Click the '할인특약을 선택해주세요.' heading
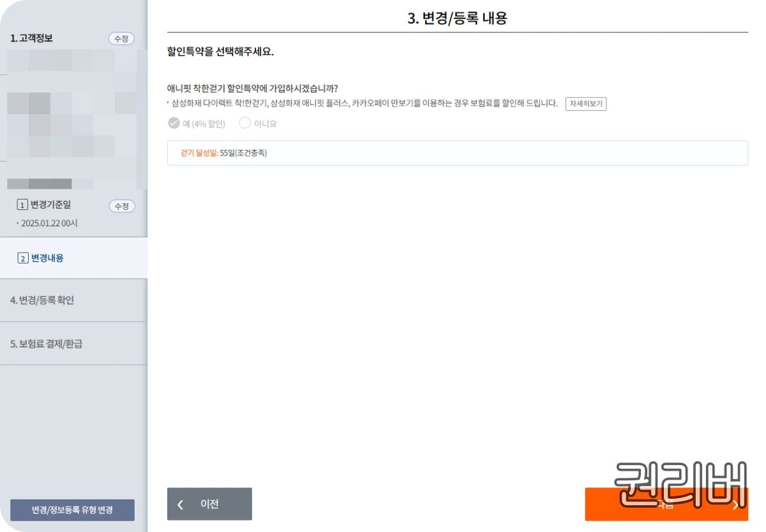The height and width of the screenshot is (532, 766). [x=220, y=52]
